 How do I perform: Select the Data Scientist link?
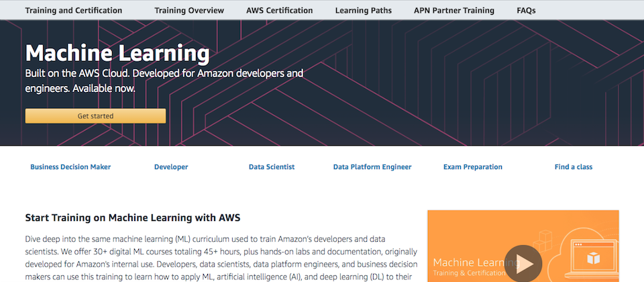coord(272,167)
